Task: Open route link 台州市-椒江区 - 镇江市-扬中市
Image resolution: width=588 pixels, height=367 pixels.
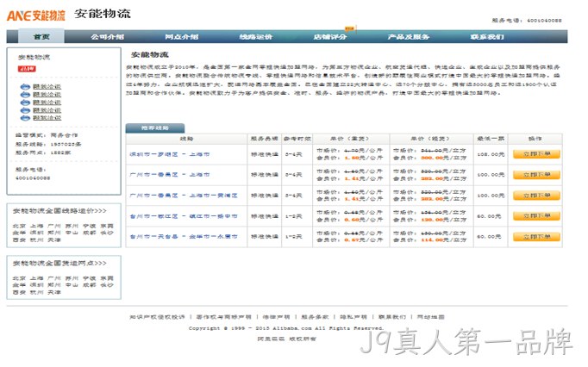Action: tap(184, 216)
